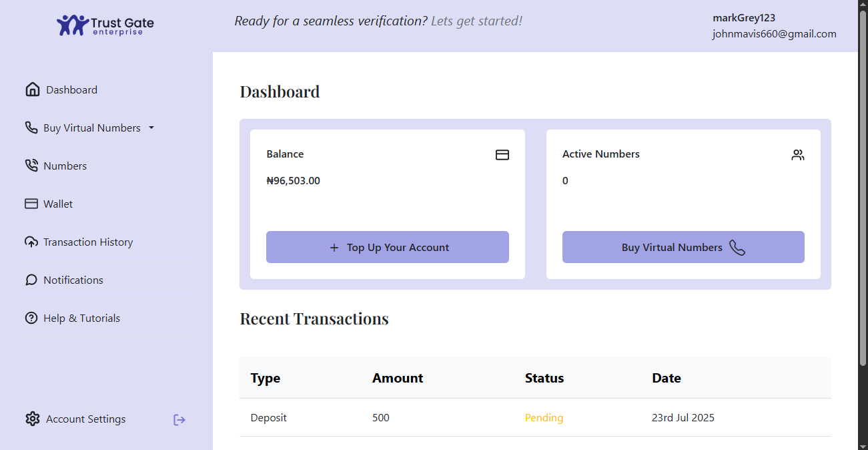Viewport: 868px width, 450px height.
Task: Follow the 'Lets get started!' link
Action: click(476, 21)
